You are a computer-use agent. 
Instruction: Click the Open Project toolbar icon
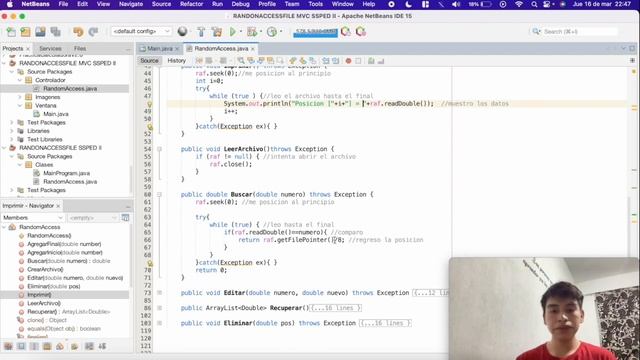tap(40, 31)
